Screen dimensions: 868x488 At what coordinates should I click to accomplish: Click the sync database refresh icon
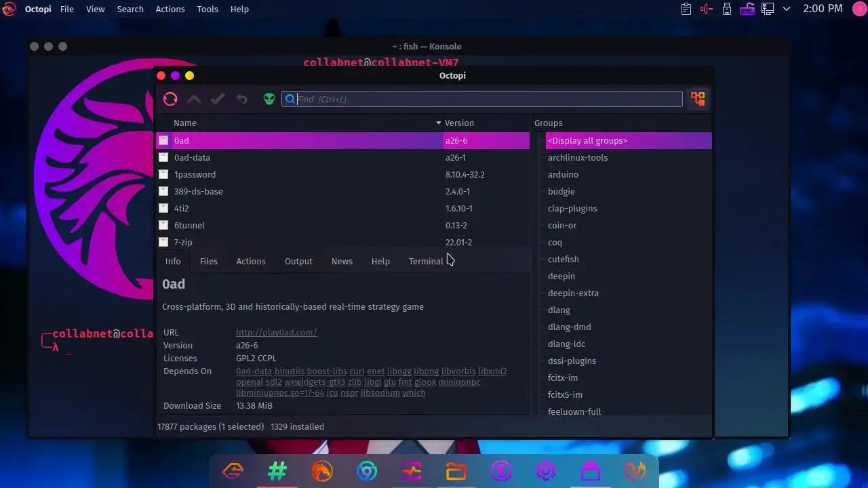[170, 99]
